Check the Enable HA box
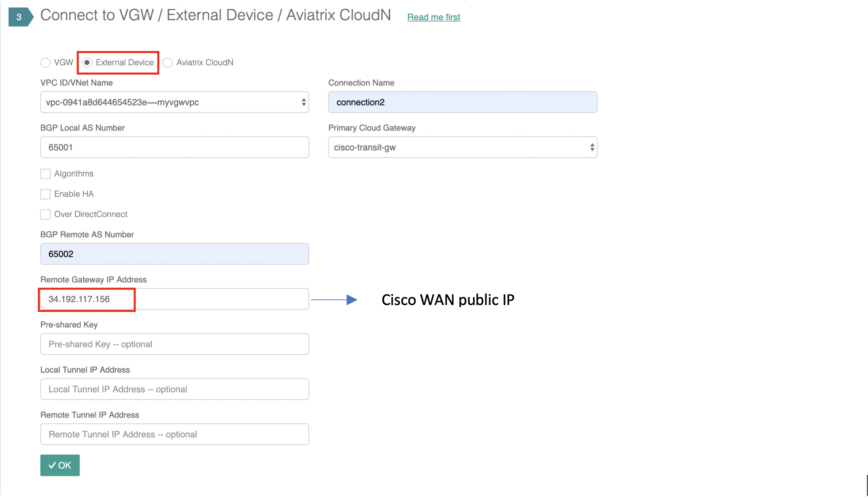Viewport: 868px width, 499px height. coord(45,194)
